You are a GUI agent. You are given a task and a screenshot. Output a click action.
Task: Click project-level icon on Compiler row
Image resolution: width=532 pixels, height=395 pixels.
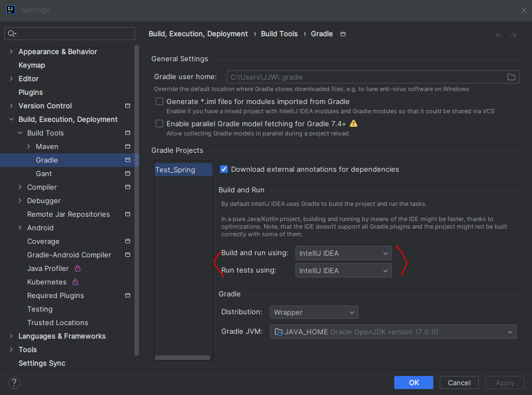pos(127,187)
